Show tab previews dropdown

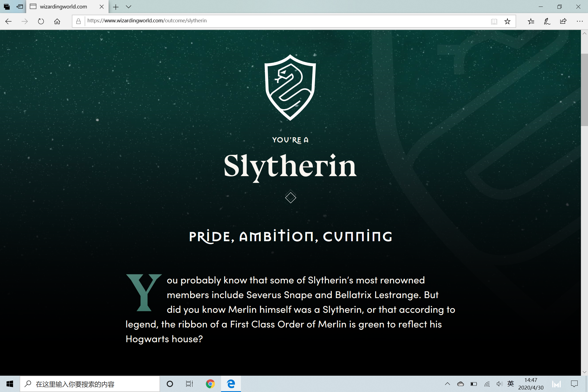(x=128, y=7)
